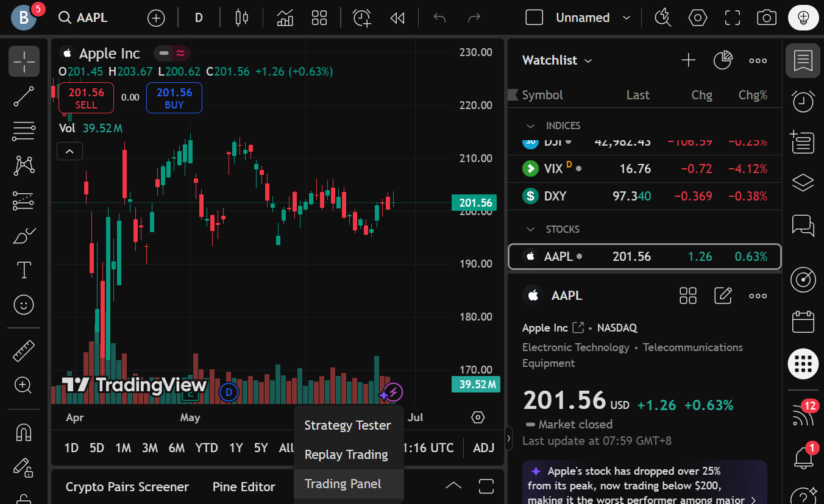The image size is (824, 504).
Task: Toggle the ADJ price adjustment button
Action: coord(484,448)
